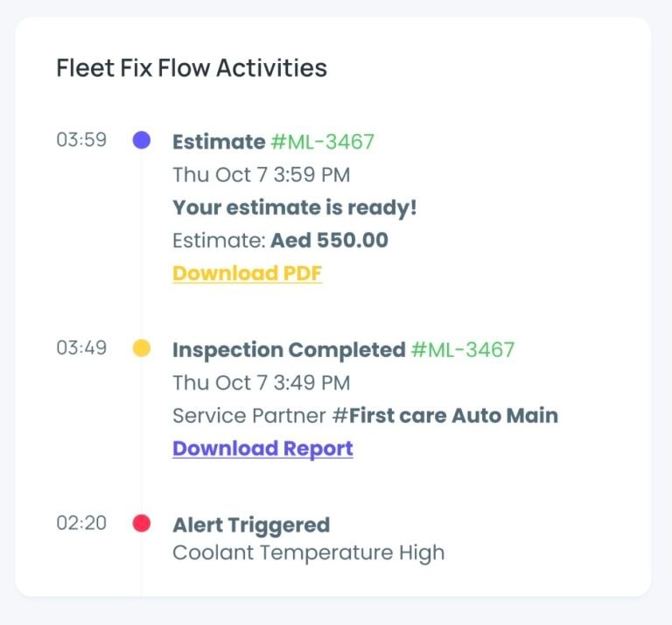The width and height of the screenshot is (672, 625).
Task: Click the Fleet Fix Flow Activities title
Action: (x=192, y=67)
